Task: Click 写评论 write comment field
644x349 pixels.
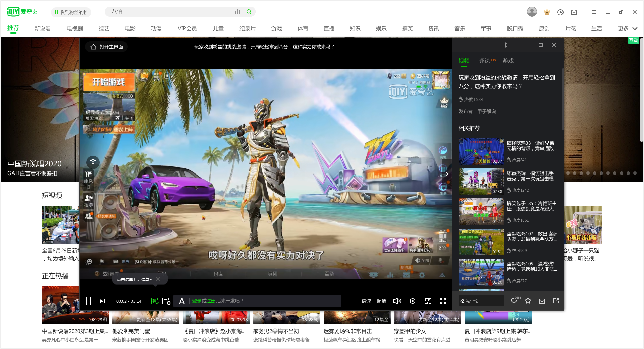Action: [481, 301]
